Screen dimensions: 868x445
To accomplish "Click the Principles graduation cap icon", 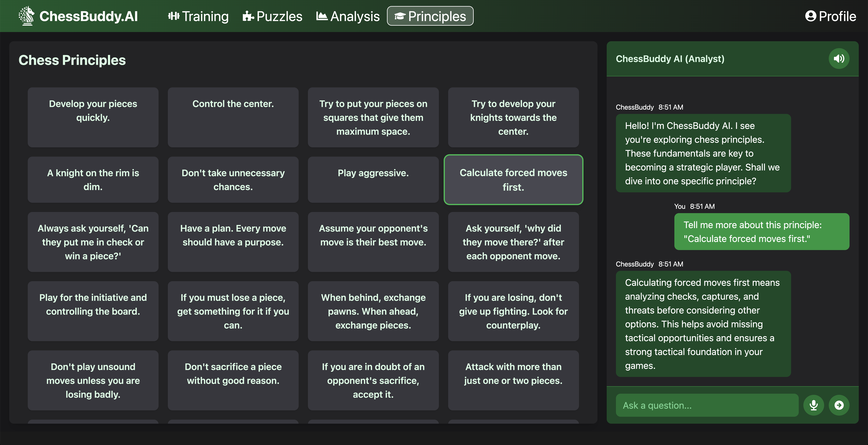I will [400, 16].
